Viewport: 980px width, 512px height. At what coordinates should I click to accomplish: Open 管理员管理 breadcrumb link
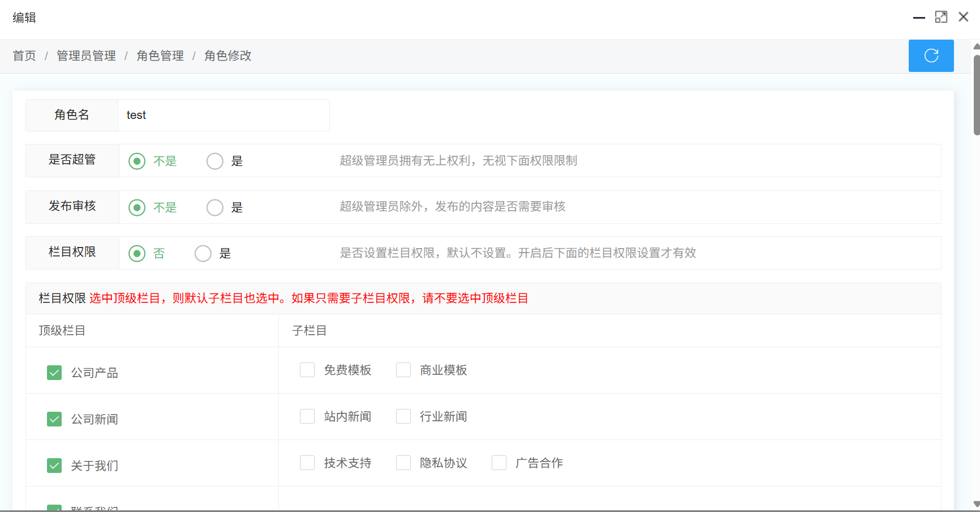coord(86,56)
